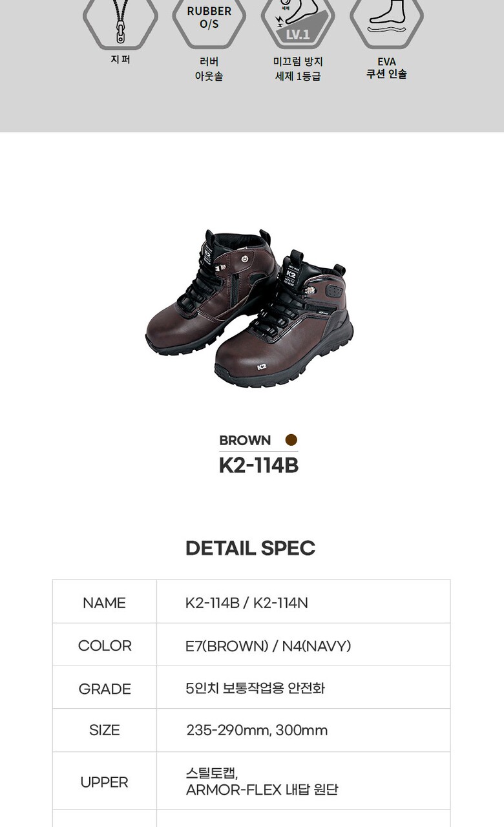Click the K2-114B / K2-114N value cell
This screenshot has height=827, width=504.
[303, 602]
